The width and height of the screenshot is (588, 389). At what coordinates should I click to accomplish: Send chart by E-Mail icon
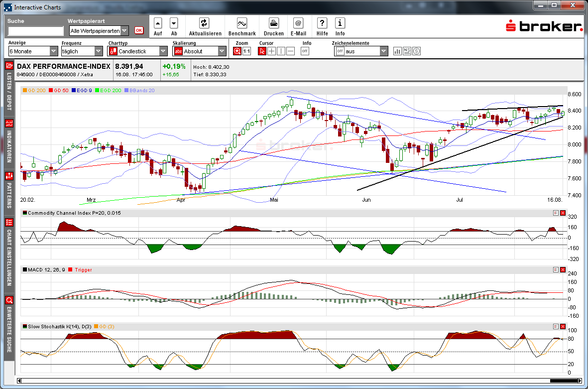pyautogui.click(x=298, y=23)
